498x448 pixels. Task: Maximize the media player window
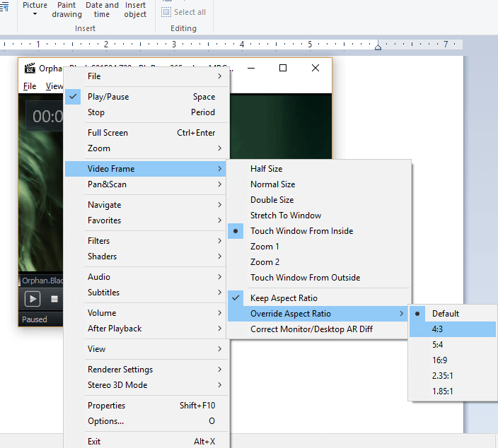tap(283, 68)
